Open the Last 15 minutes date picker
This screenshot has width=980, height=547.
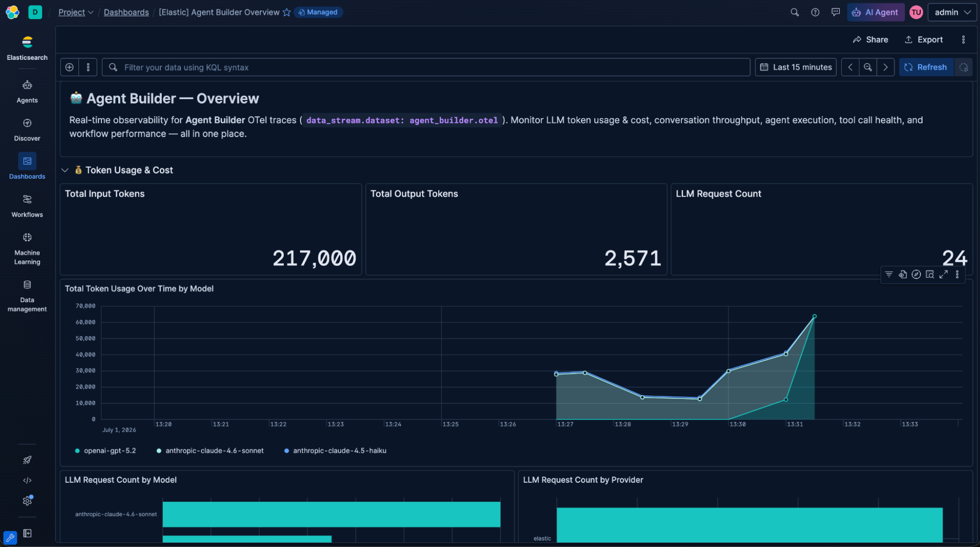796,67
